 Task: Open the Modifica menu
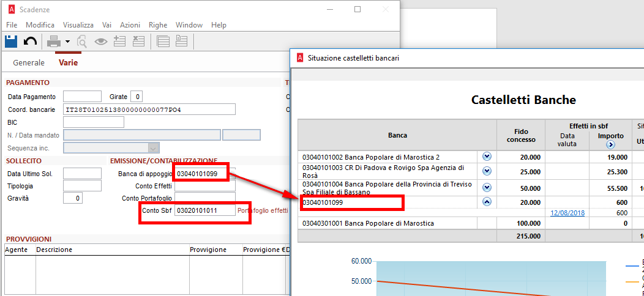(x=40, y=25)
